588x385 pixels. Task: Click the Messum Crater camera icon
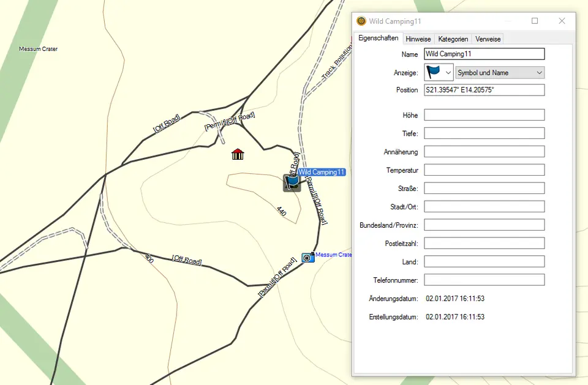pyautogui.click(x=308, y=257)
